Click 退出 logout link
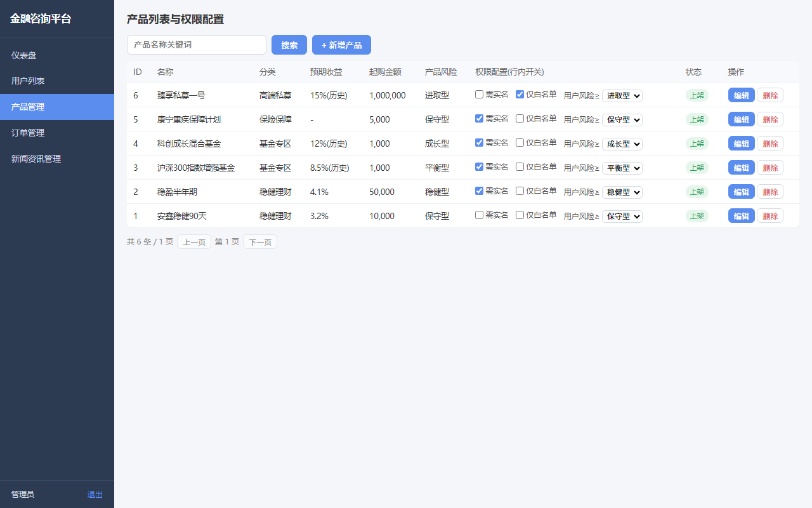This screenshot has width=812, height=508. [95, 495]
